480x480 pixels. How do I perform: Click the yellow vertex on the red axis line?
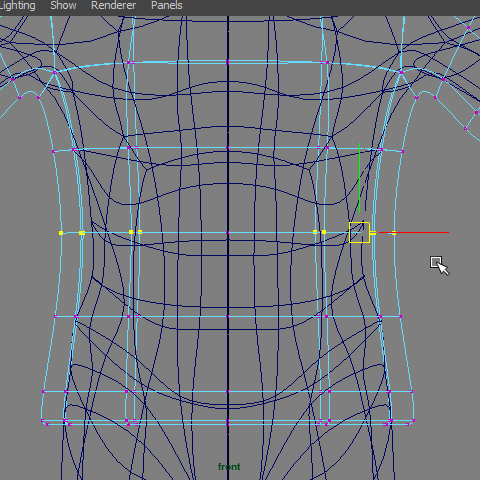point(394,233)
